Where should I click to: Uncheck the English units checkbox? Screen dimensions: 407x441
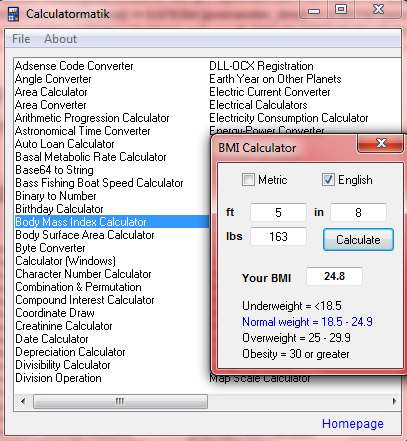[328, 180]
